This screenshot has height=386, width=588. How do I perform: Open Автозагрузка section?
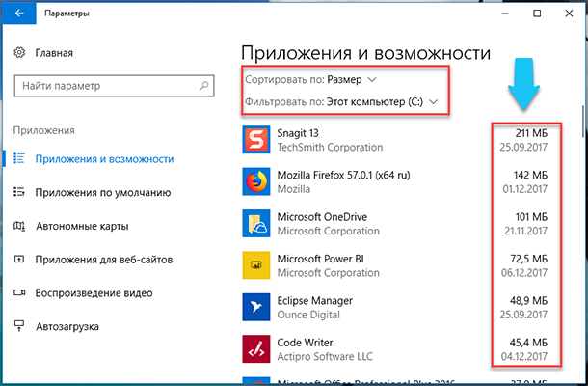point(67,327)
